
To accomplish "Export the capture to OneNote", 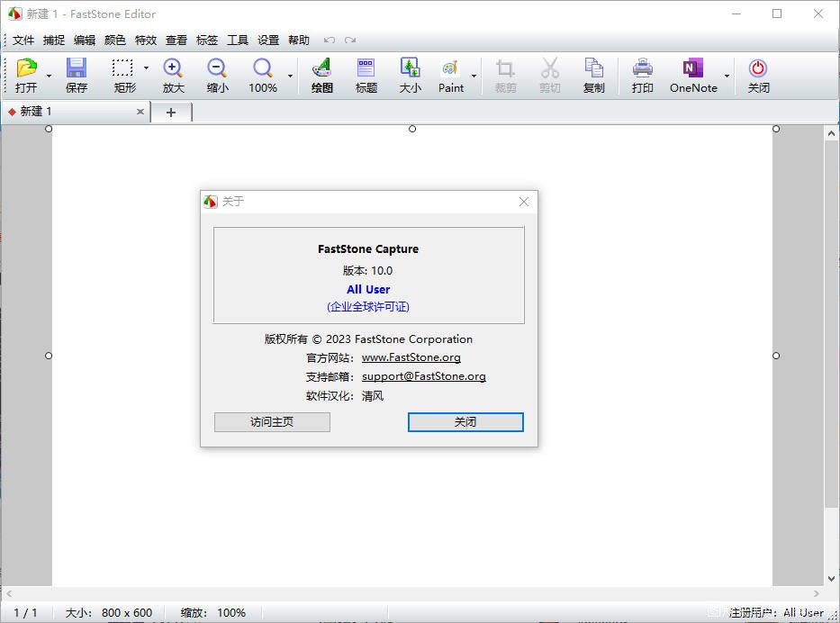I will tap(693, 73).
